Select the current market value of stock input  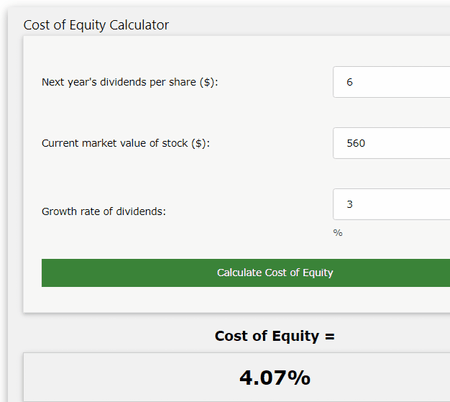coord(392,143)
